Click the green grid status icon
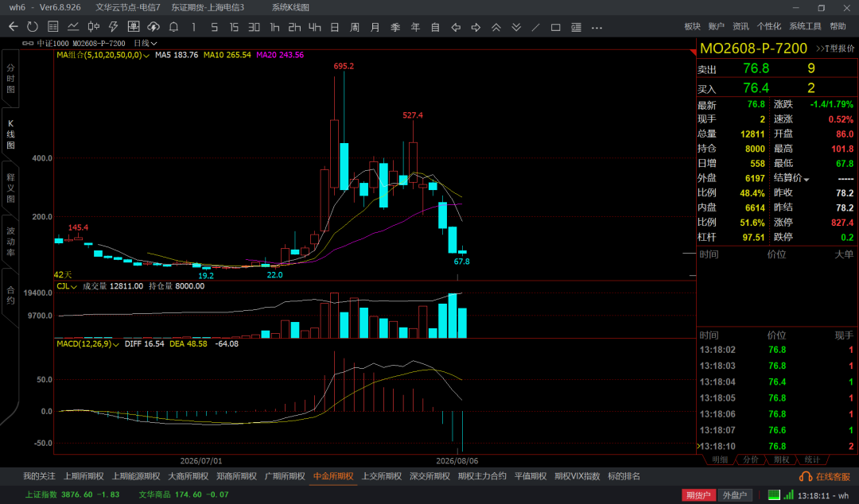Screen dimensions: 859x504 pyautogui.click(x=774, y=494)
